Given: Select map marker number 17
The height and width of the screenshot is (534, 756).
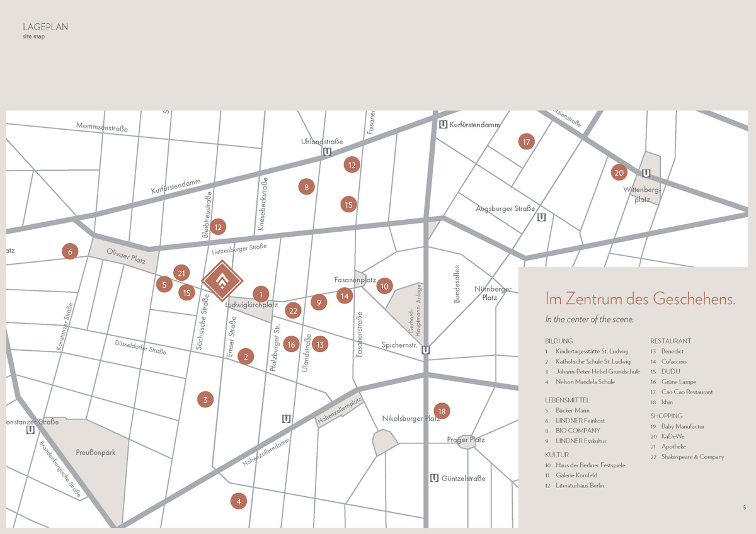Looking at the screenshot, I should [x=526, y=142].
